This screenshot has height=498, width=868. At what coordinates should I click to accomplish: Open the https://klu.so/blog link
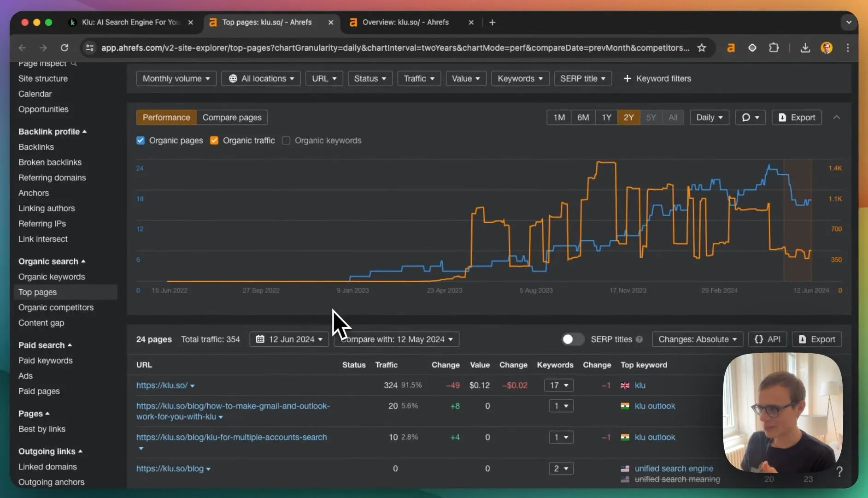coord(170,468)
